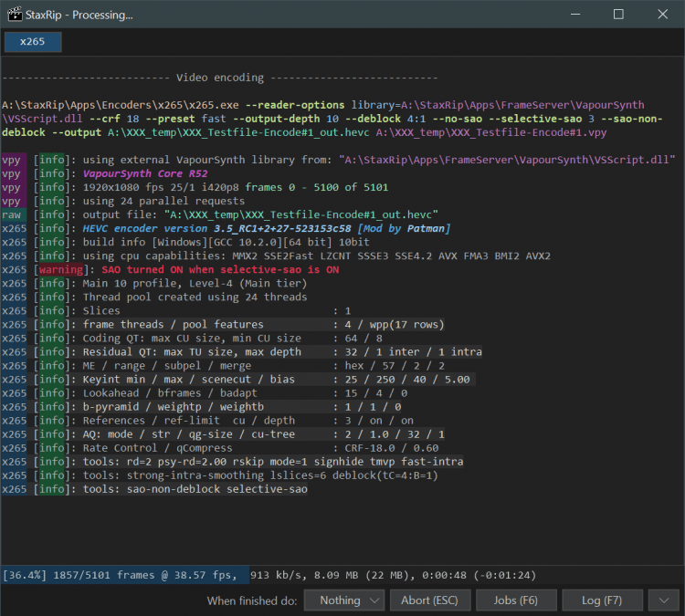The image size is (685, 616).
Task: Expand the chevron menu beside Log button
Action: [x=662, y=600]
